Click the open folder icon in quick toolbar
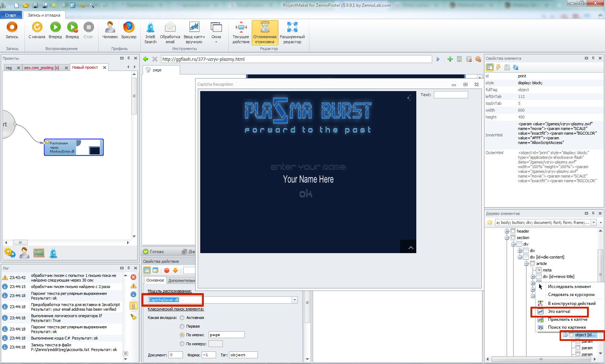The width and height of the screenshot is (605, 364). [26, 5]
